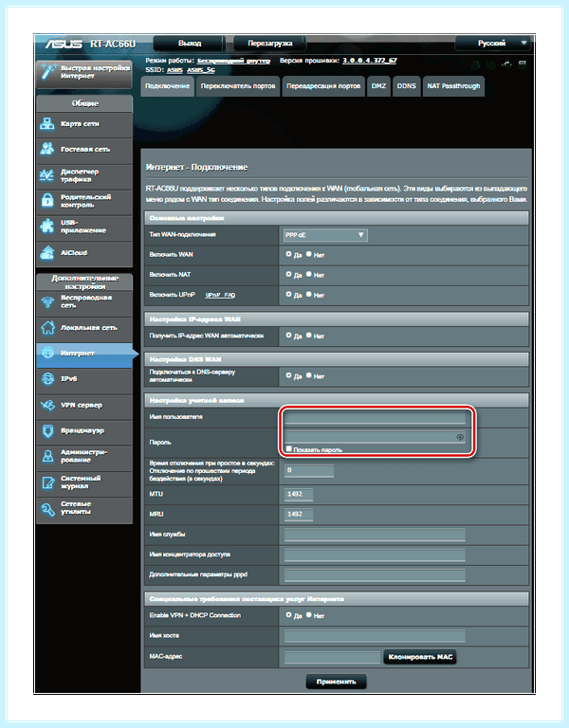Select Нет for Включить NAT
The image size is (569, 728).
click(x=309, y=274)
